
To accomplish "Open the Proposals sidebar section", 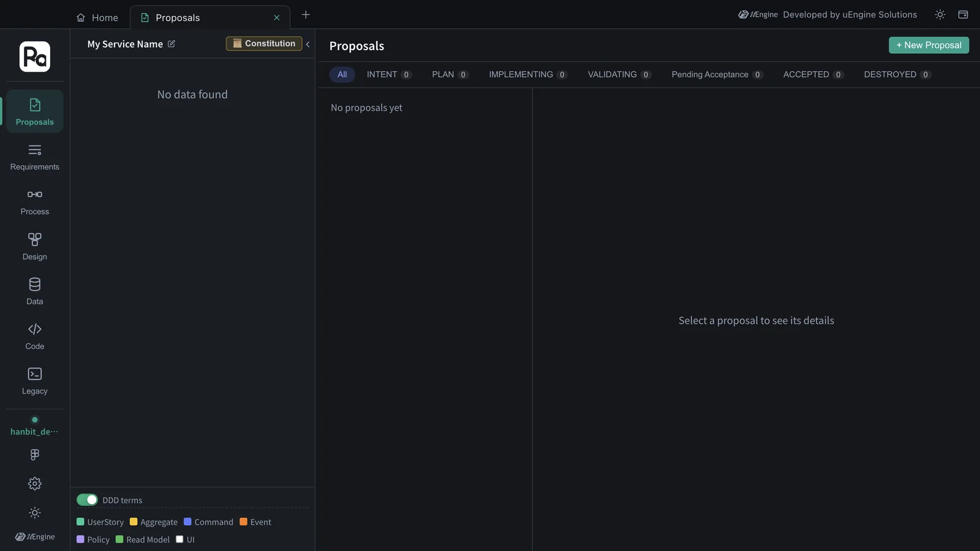I will (x=35, y=111).
